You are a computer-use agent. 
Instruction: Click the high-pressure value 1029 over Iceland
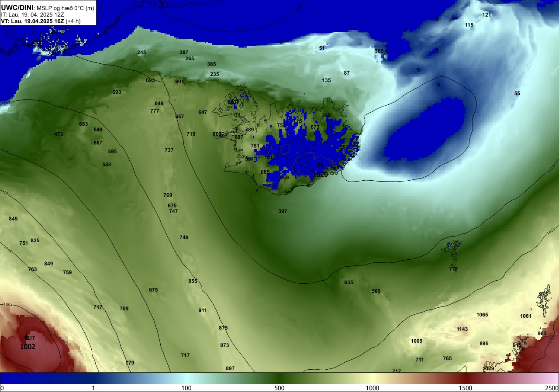pos(321,175)
